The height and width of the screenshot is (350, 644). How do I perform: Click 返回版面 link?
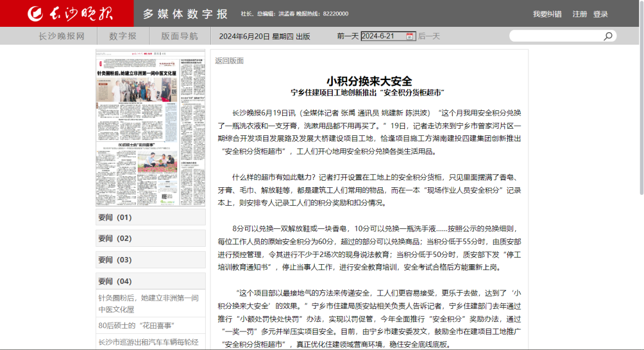(229, 61)
